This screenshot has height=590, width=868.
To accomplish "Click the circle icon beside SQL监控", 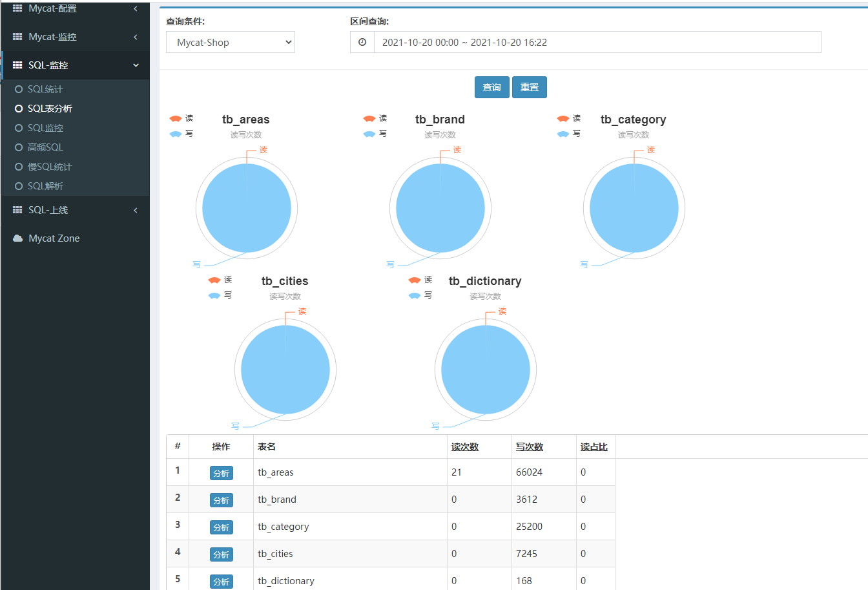I will (x=19, y=128).
